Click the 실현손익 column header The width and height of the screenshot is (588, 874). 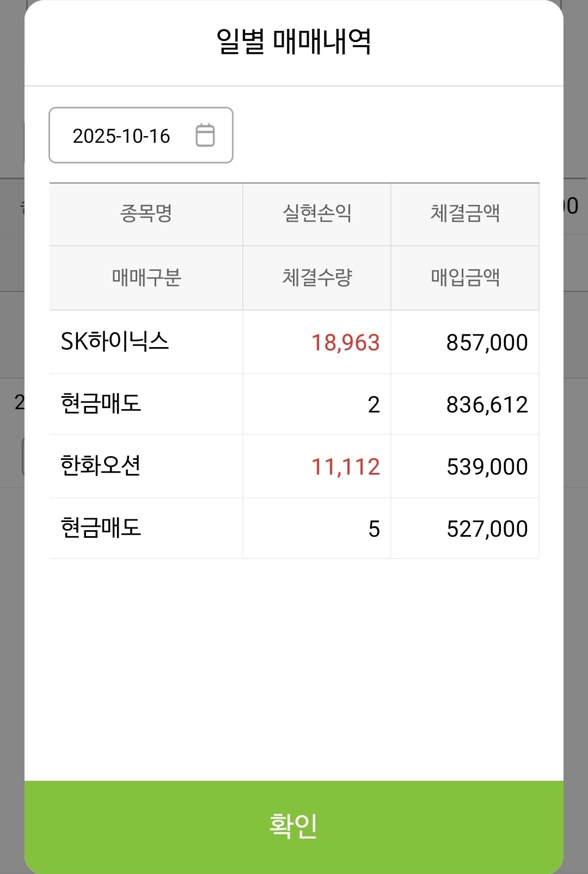317,214
